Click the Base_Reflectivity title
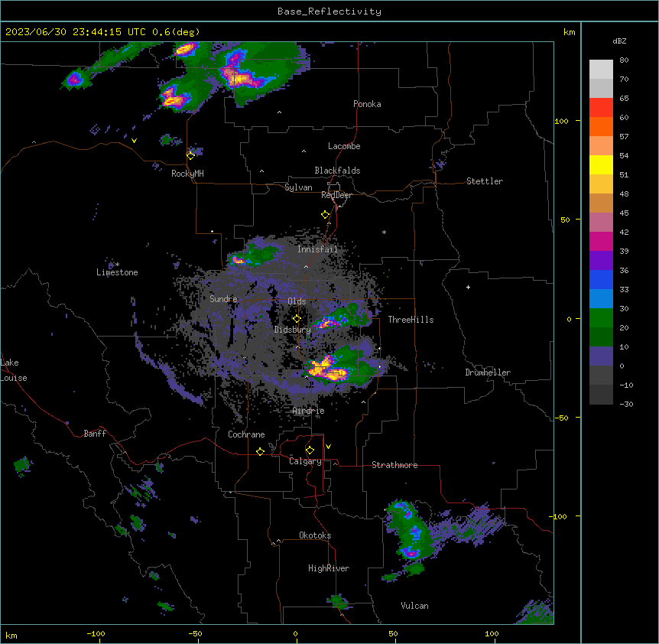Viewport: 659px width, 644px height. point(329,11)
